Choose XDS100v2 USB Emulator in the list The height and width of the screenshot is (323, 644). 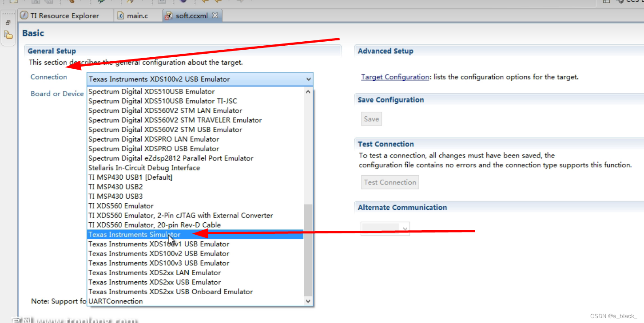point(195,253)
